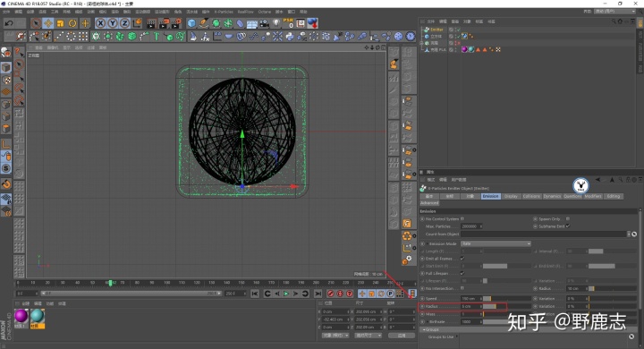Toggle Subframe Emit checkbox
Viewport: 644px width, 349px height.
tap(568, 226)
